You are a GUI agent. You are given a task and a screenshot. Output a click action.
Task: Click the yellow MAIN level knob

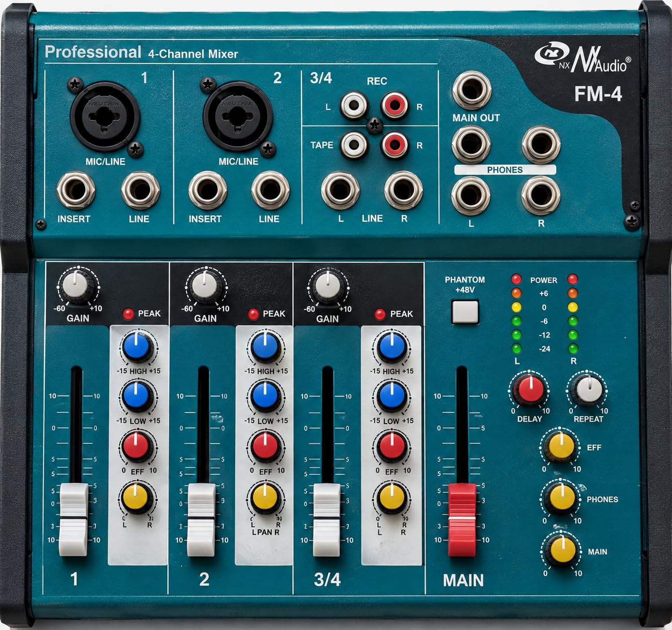tap(562, 550)
